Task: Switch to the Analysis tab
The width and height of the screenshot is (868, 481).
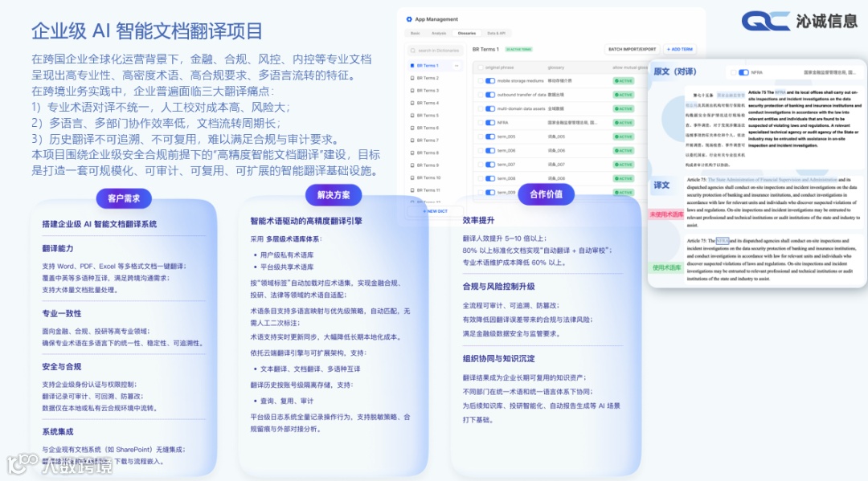Action: point(439,33)
